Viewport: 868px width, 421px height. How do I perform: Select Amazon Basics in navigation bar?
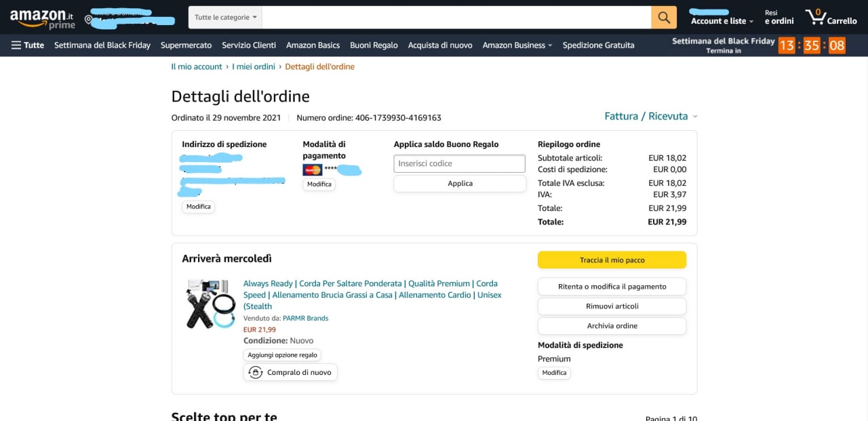click(313, 45)
